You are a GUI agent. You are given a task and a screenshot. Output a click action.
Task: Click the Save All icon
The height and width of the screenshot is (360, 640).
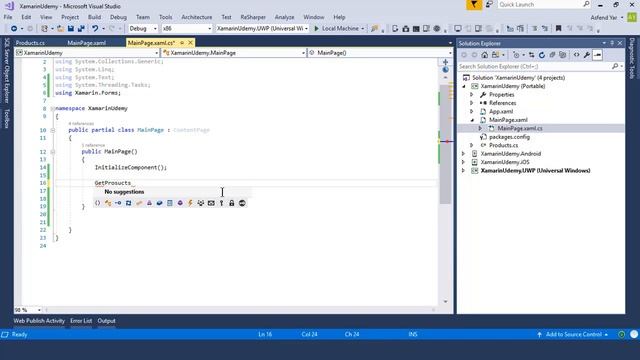tap(81, 29)
